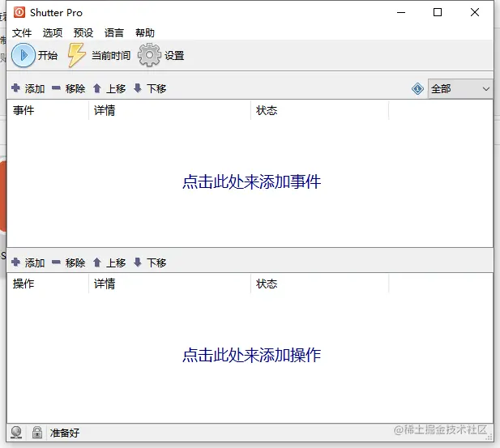Screen dimensions: 500x448
Task: Click the plus icon in events toolbar
Action: pyautogui.click(x=15, y=87)
